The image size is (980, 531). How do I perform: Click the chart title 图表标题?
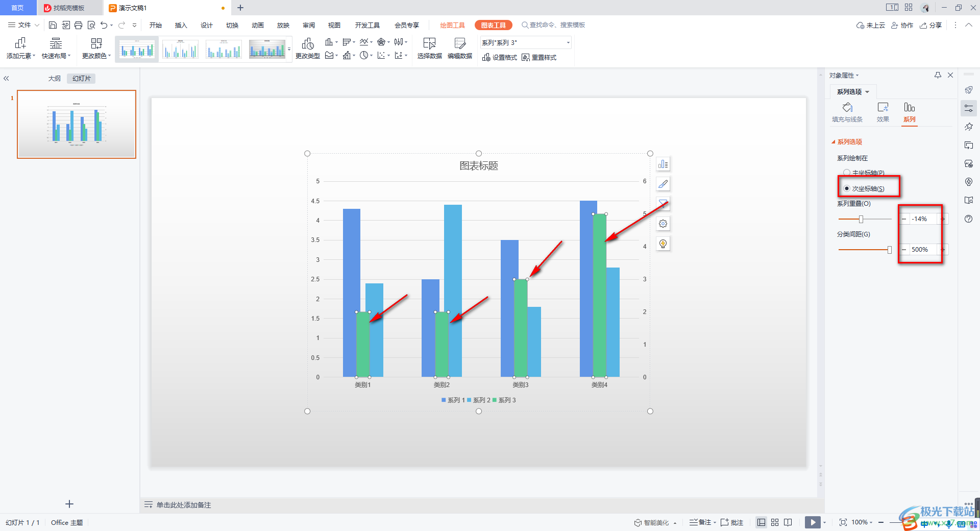[x=479, y=166]
